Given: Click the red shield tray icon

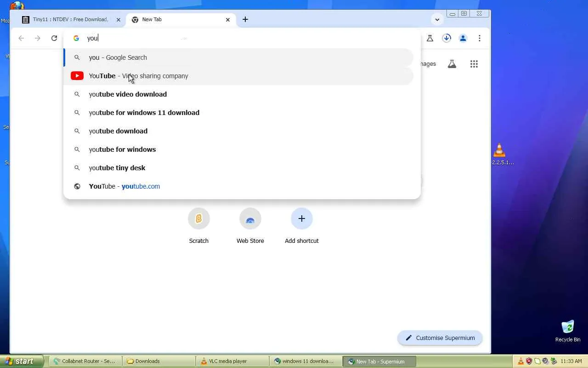Looking at the screenshot, I should [x=529, y=361].
